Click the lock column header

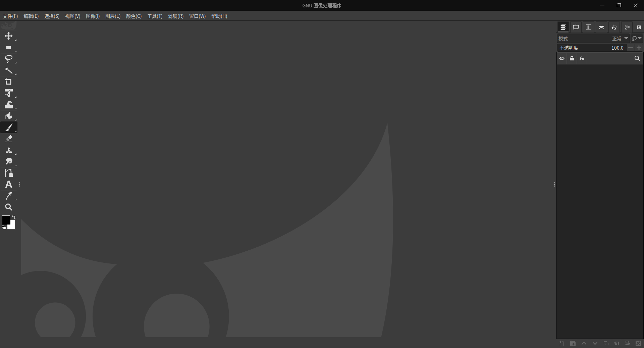click(572, 58)
